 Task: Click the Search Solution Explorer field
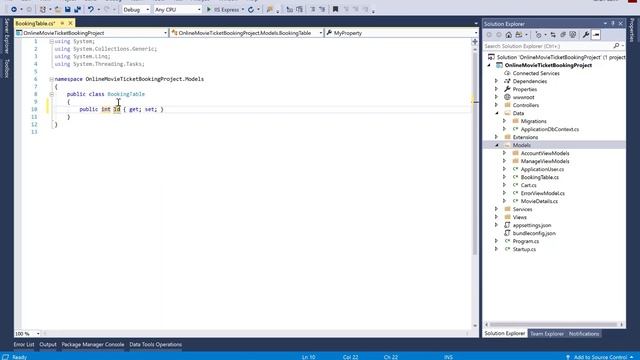click(548, 46)
